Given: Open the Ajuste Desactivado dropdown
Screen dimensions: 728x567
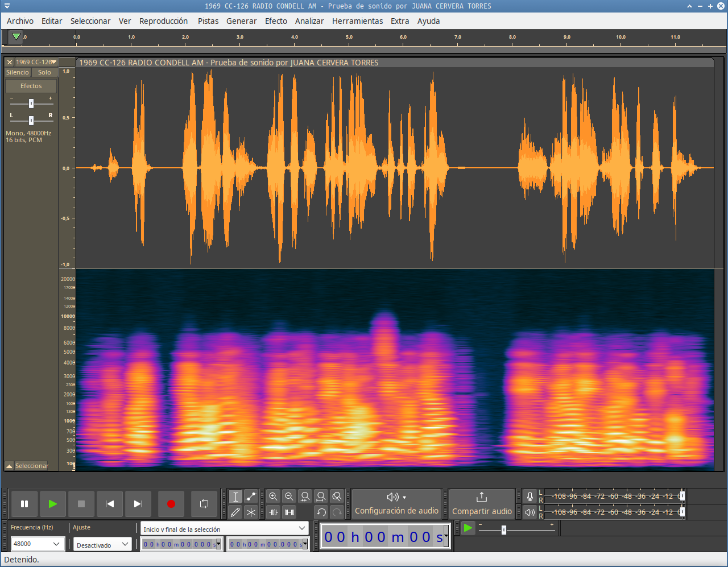Looking at the screenshot, I should click(103, 544).
